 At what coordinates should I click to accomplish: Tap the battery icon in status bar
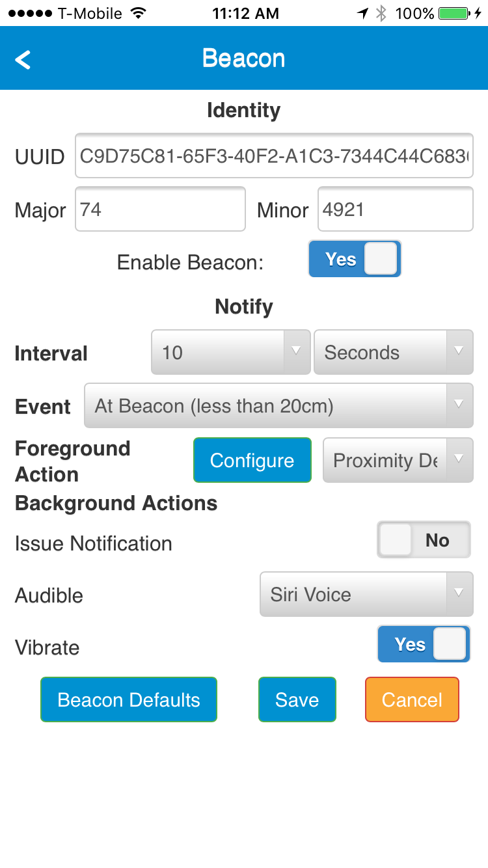tap(453, 13)
